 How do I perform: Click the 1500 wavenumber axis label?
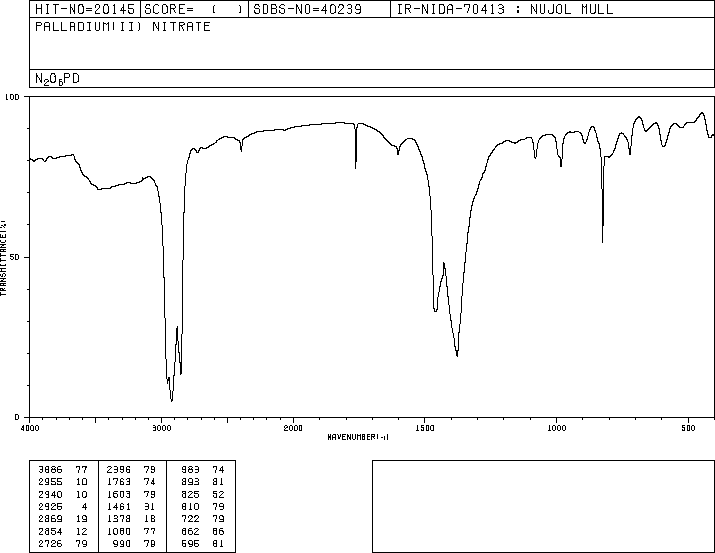tap(425, 428)
